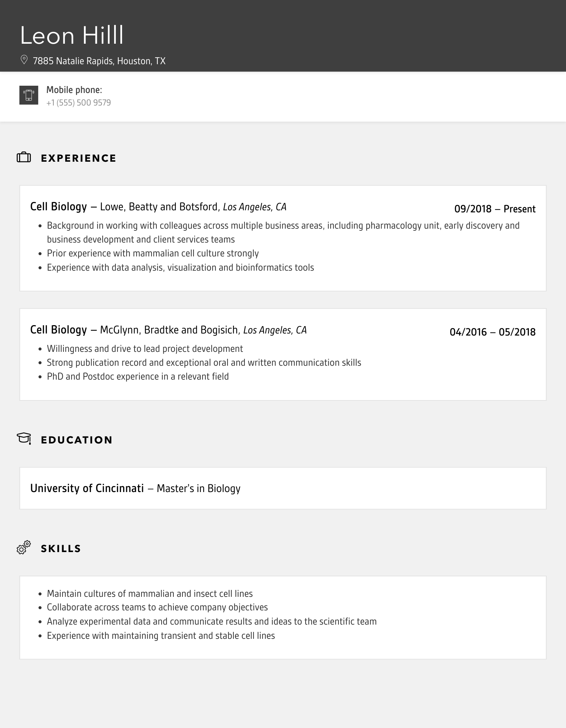Click the briefcase icon beside Experience

click(x=24, y=158)
